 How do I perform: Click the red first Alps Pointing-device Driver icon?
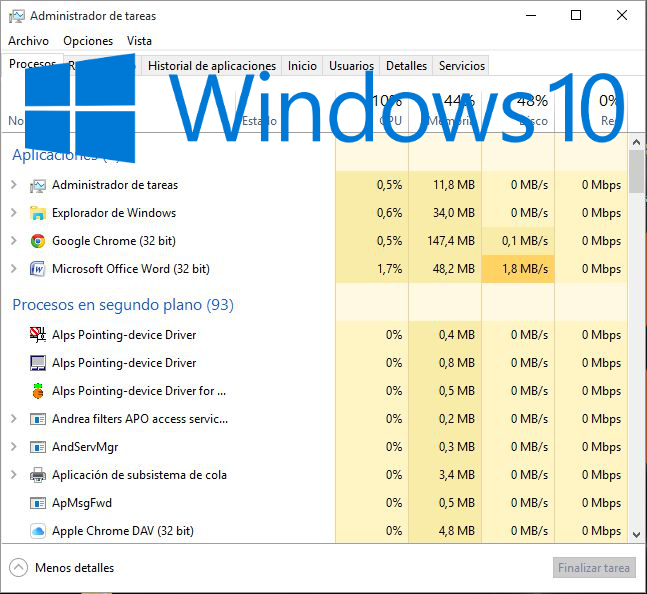point(38,335)
